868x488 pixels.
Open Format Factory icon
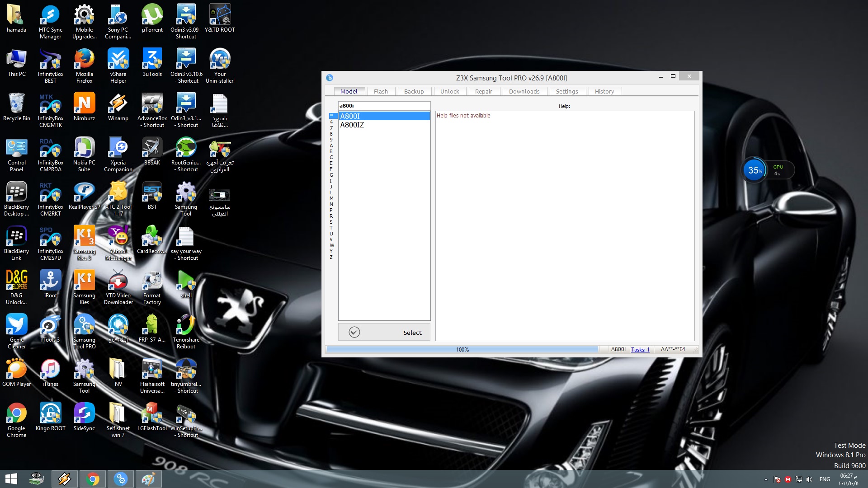pos(152,287)
